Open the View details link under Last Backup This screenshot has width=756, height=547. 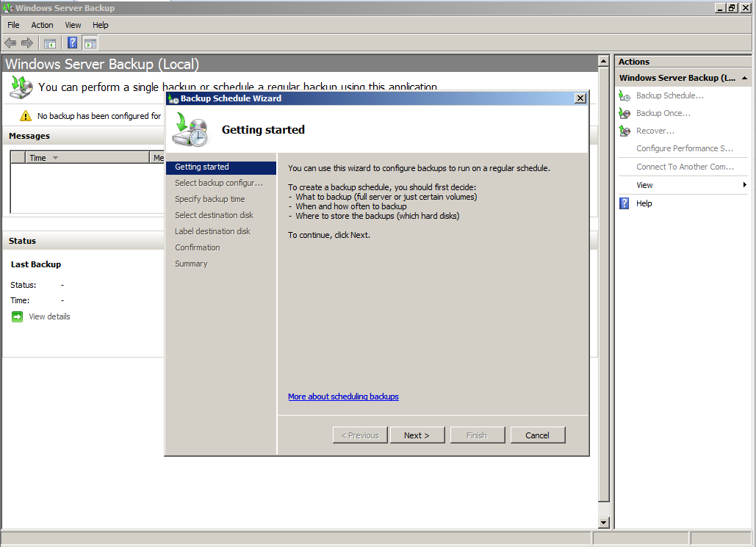pyautogui.click(x=49, y=316)
